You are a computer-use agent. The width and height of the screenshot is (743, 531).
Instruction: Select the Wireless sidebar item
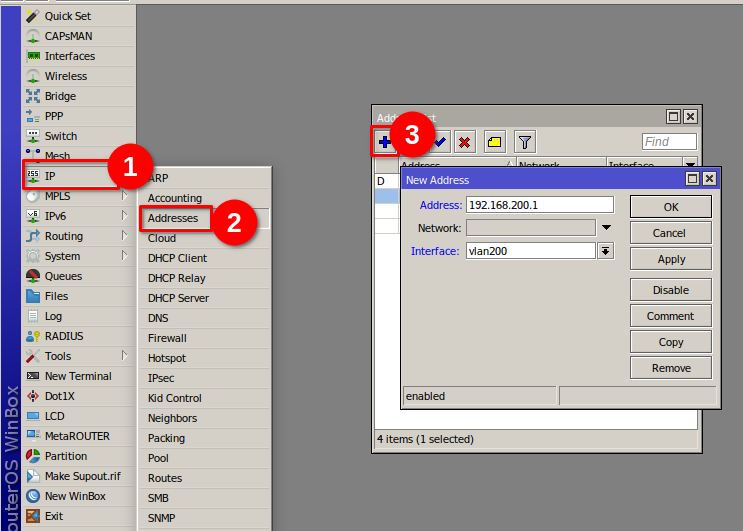pos(66,76)
